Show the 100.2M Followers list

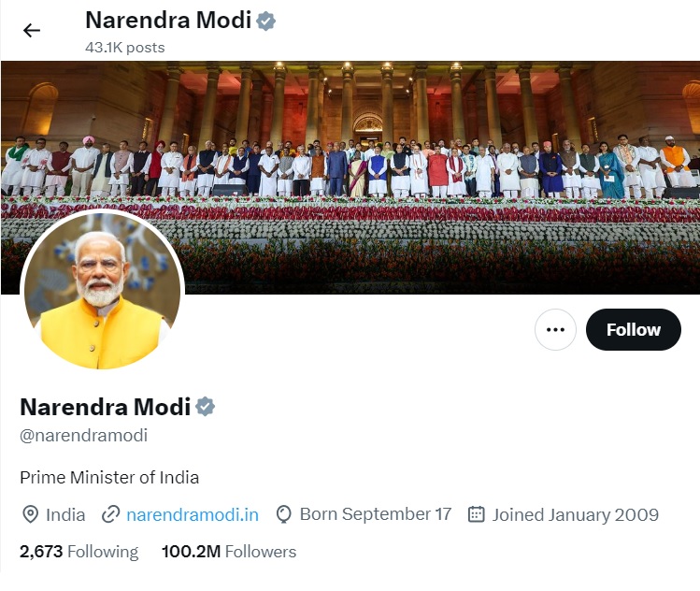pyautogui.click(x=229, y=552)
